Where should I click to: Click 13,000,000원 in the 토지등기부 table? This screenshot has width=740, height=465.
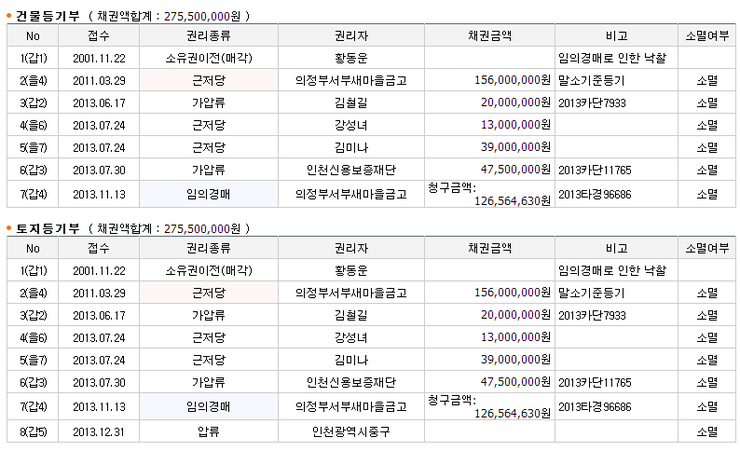[515, 337]
